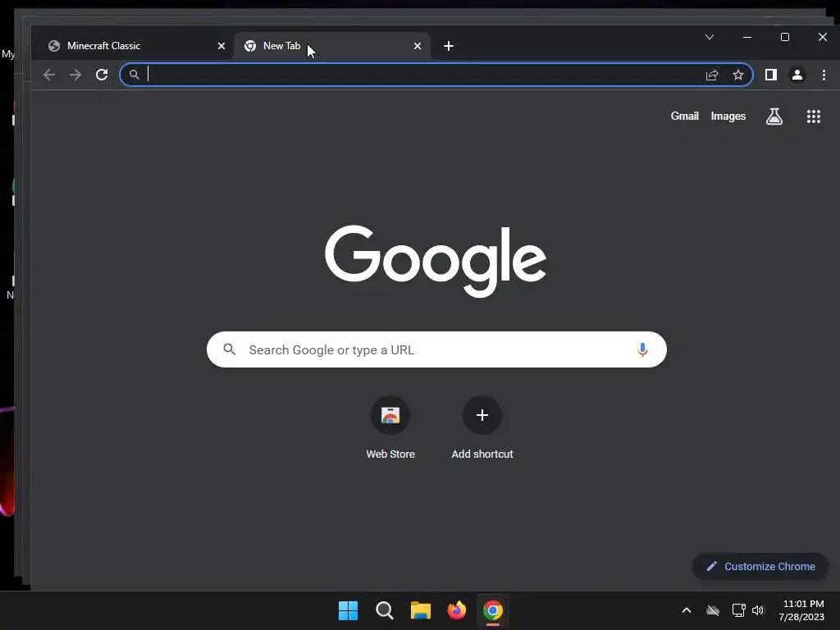840x630 pixels.
Task: Click Customize Chrome button
Action: pos(760,566)
